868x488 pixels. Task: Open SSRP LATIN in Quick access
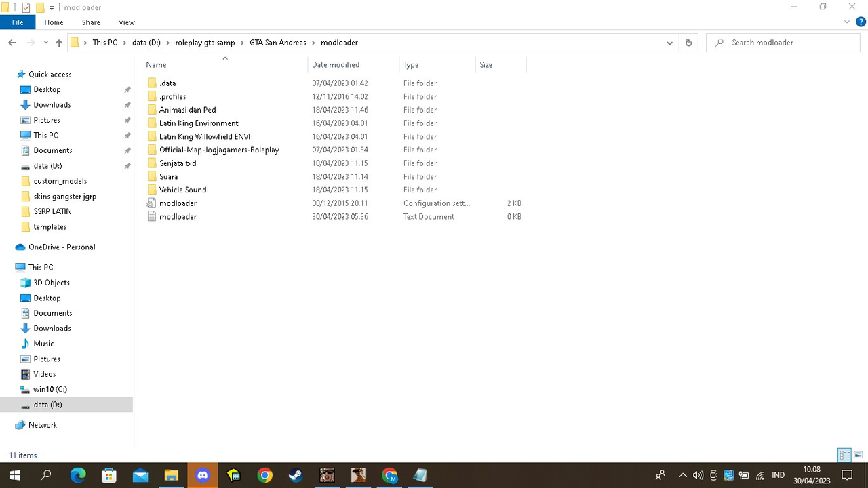[x=52, y=211]
